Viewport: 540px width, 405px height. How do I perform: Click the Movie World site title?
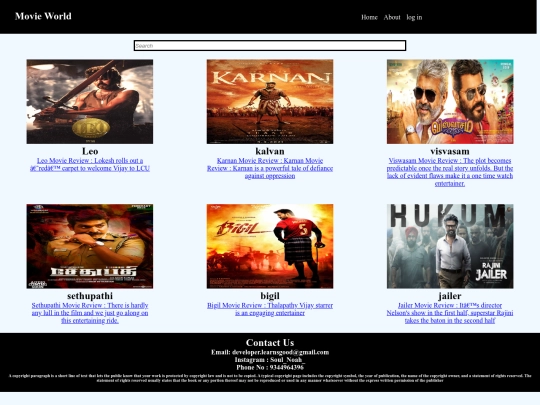click(x=43, y=16)
